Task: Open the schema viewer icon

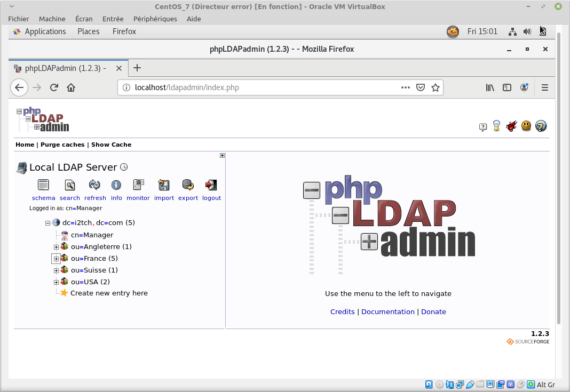Action: pos(43,186)
